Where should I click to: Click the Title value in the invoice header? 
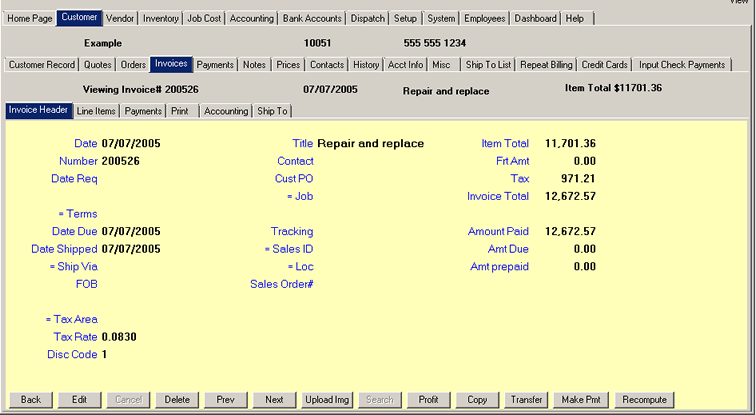(x=371, y=144)
